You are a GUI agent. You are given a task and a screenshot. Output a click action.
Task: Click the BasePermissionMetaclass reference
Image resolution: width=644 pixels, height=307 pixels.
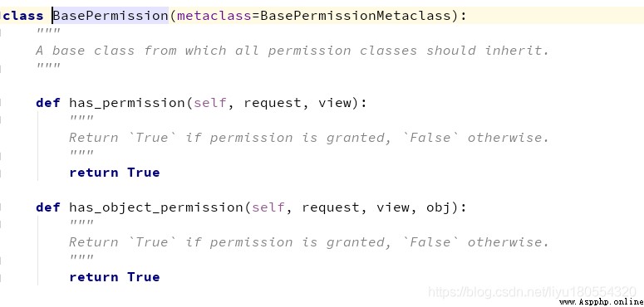point(356,16)
